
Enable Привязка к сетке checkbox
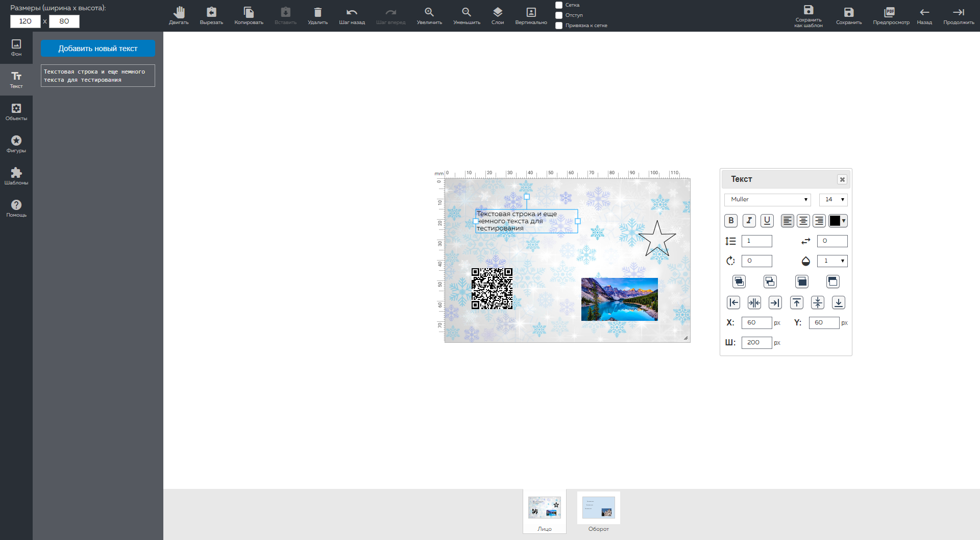point(559,26)
